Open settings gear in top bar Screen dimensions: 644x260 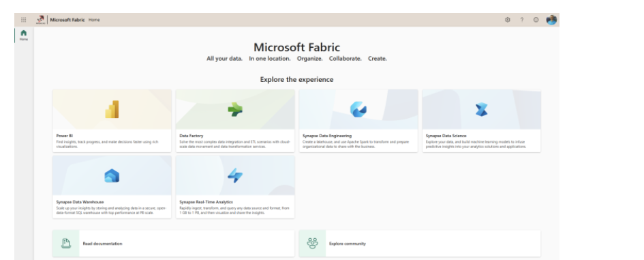click(x=508, y=20)
